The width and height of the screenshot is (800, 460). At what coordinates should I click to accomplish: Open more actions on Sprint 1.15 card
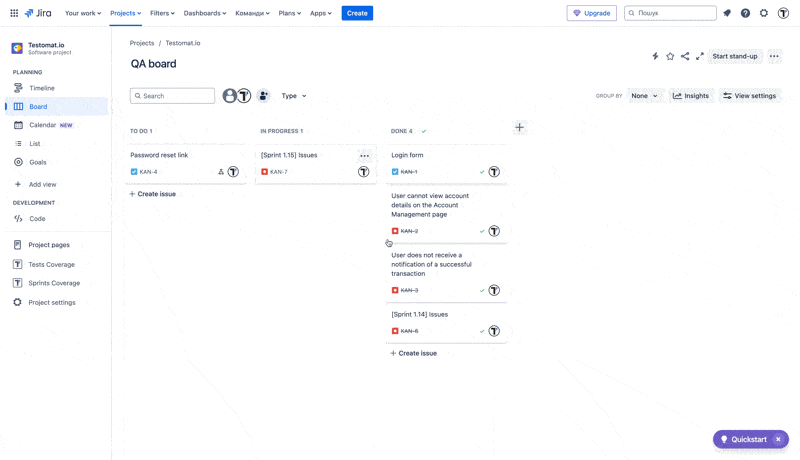(364, 155)
